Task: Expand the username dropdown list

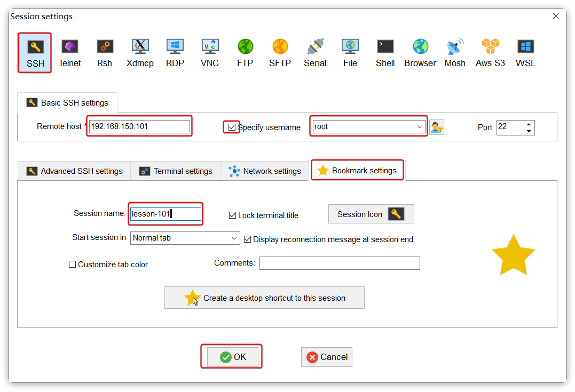Action: pos(420,127)
